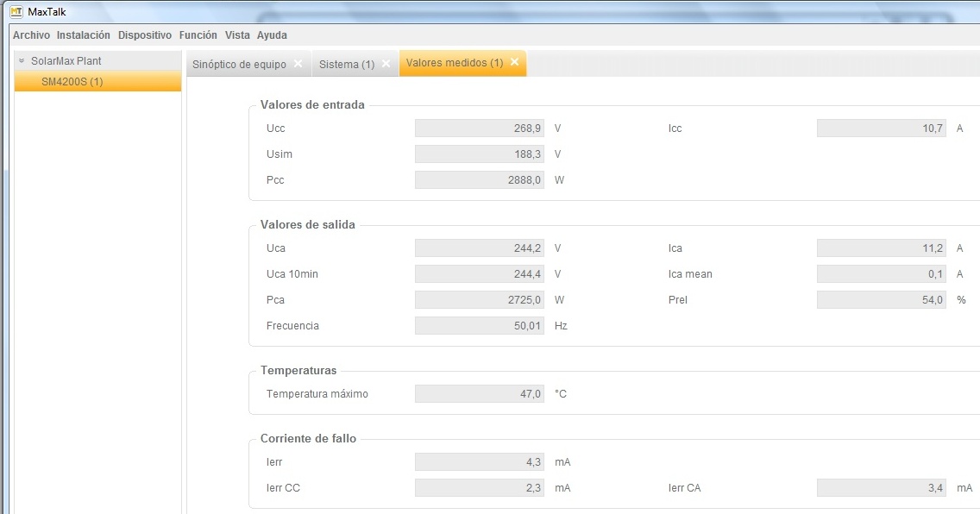Click the Ierr CA label
Image resolution: width=980 pixels, height=514 pixels.
684,488
